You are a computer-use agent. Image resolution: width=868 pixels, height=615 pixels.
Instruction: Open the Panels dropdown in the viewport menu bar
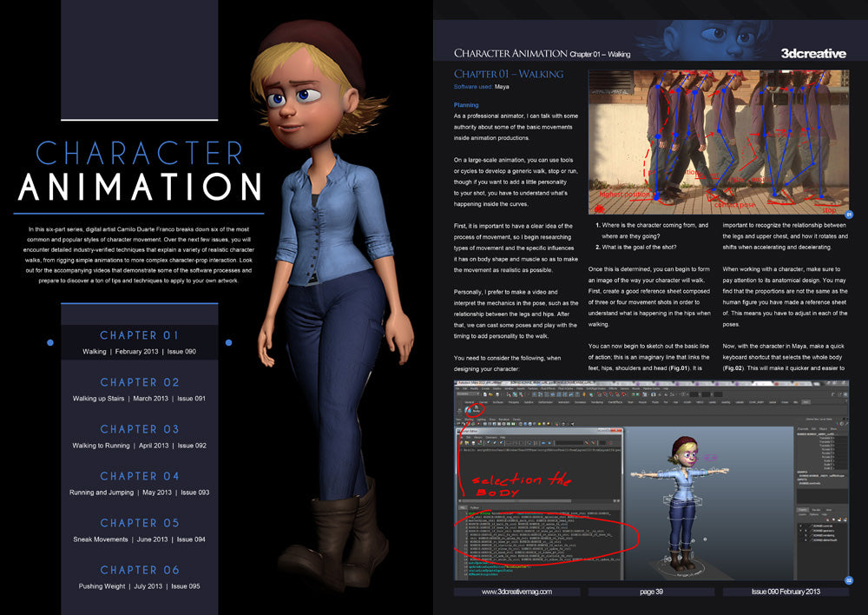516,420
